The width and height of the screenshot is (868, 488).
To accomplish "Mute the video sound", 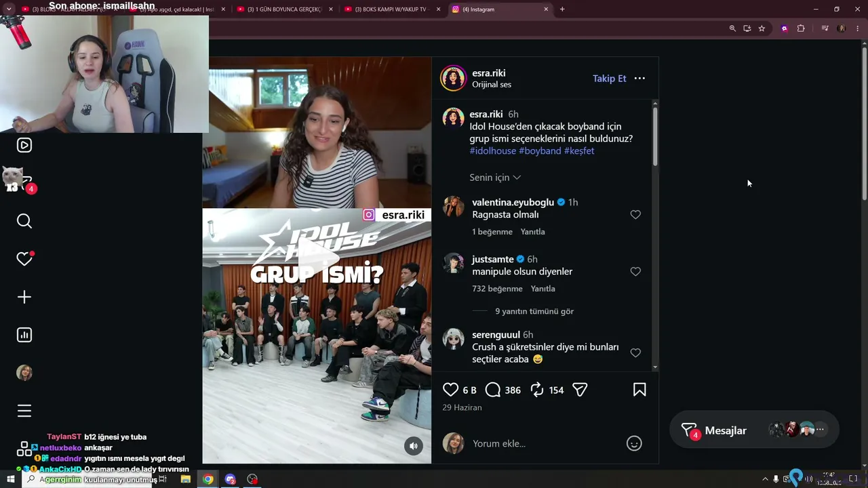I will pyautogui.click(x=414, y=445).
